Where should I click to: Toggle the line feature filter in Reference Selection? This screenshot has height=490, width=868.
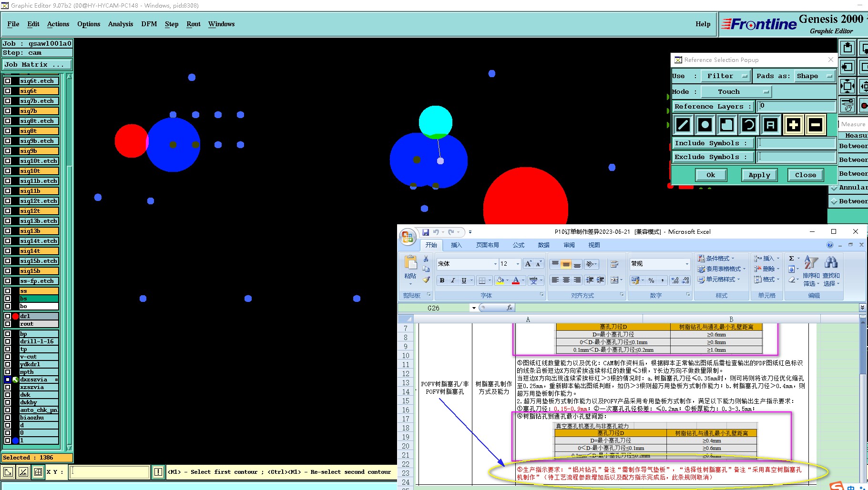click(x=683, y=125)
